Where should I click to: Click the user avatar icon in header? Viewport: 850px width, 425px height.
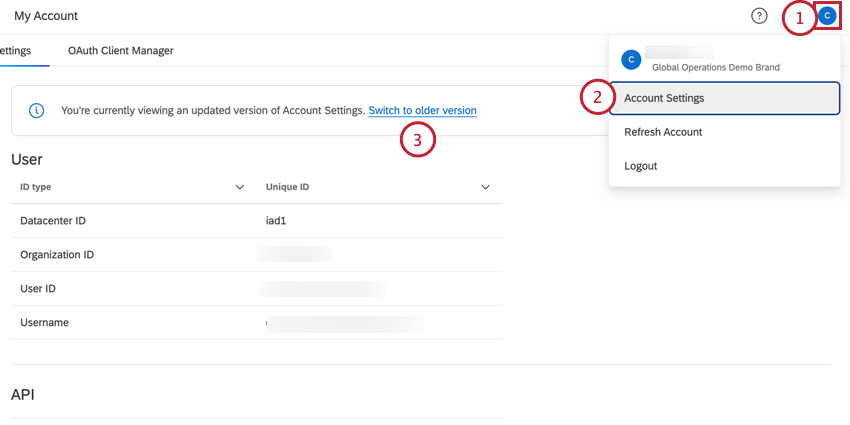point(827,16)
